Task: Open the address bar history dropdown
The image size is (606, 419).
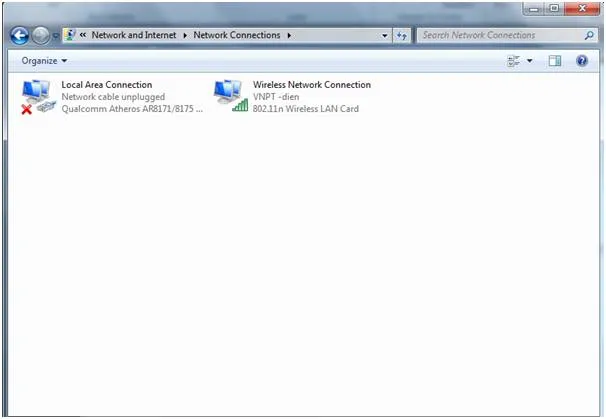Action: pyautogui.click(x=385, y=35)
